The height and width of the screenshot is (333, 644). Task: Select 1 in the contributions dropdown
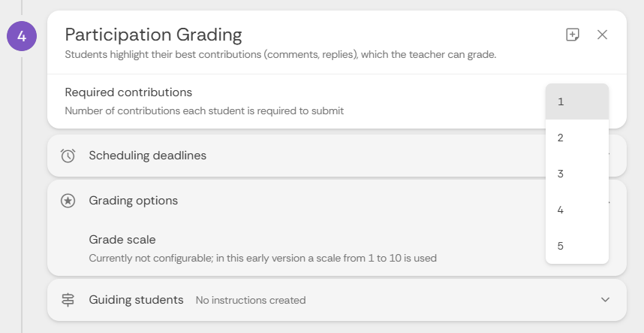577,101
